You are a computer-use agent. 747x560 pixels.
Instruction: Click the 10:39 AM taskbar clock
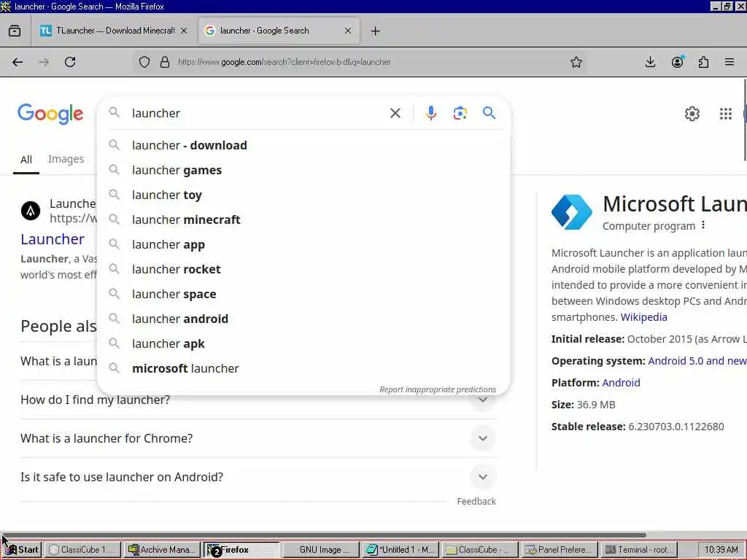(x=721, y=550)
